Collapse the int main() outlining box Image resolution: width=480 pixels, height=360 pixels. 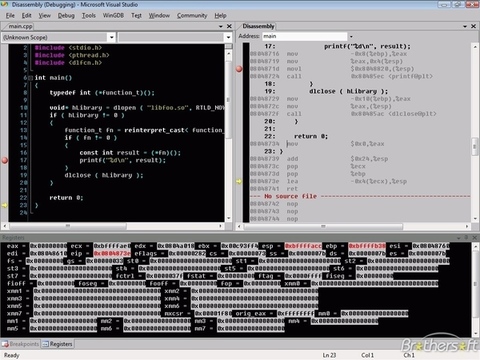coord(30,78)
